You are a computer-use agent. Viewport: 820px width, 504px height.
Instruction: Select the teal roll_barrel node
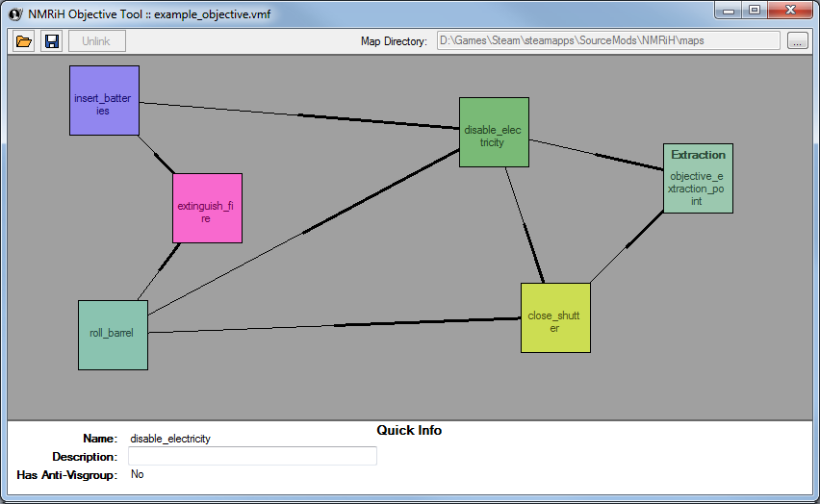(x=113, y=335)
